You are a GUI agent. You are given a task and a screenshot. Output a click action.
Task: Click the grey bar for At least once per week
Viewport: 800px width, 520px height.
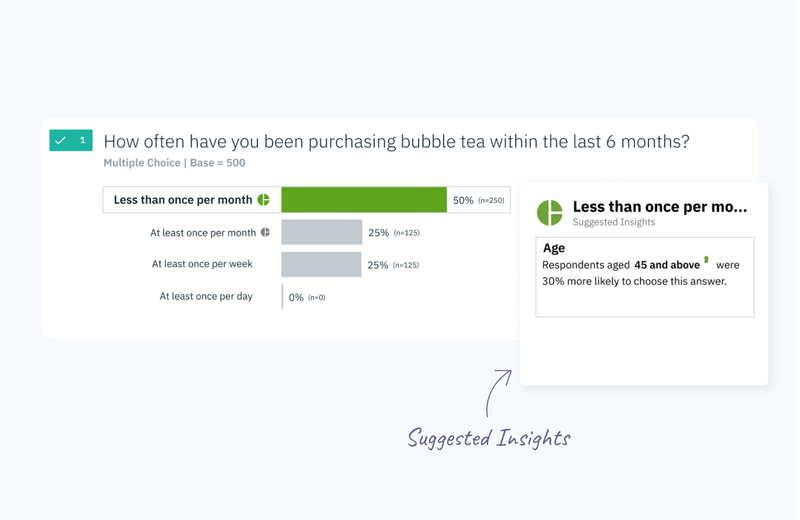[x=321, y=264]
